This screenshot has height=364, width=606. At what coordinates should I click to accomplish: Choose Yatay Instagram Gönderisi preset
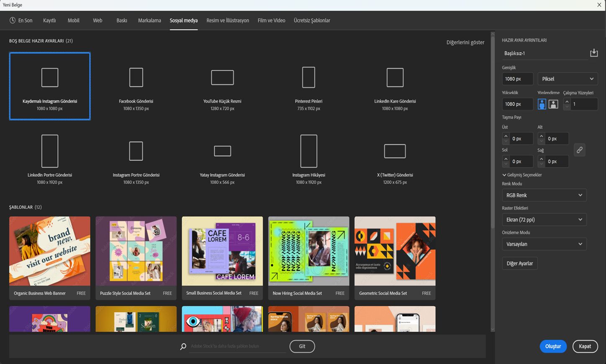coord(222,160)
